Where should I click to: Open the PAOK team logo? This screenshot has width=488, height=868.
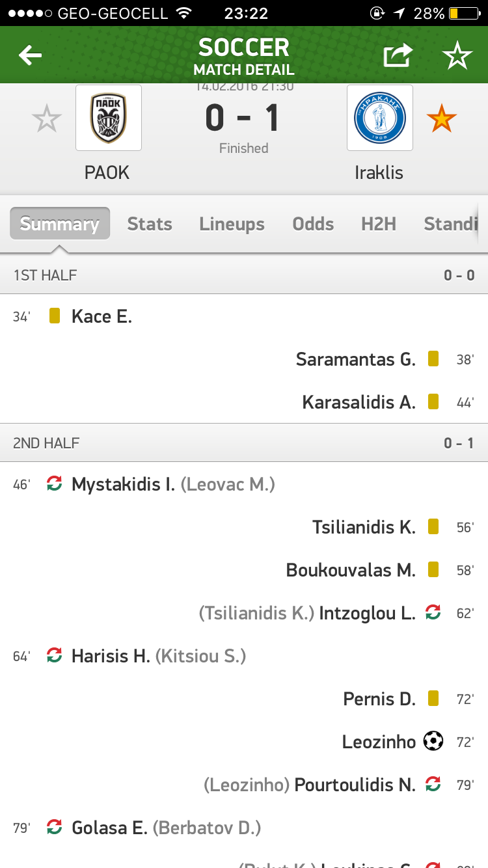(108, 118)
